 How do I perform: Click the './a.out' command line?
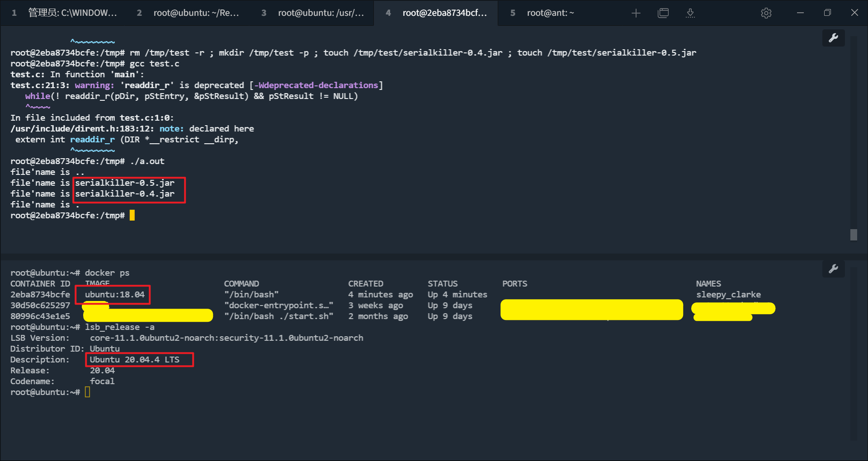pos(147,161)
